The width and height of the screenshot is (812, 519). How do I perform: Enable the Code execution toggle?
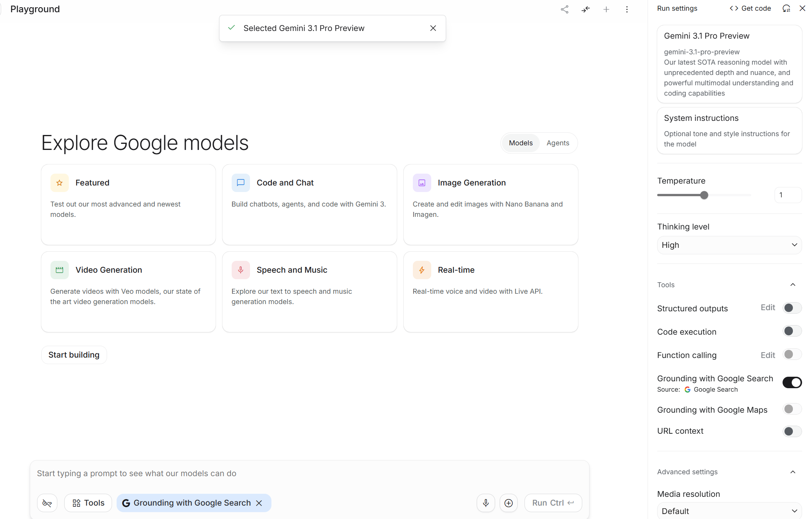click(x=792, y=331)
